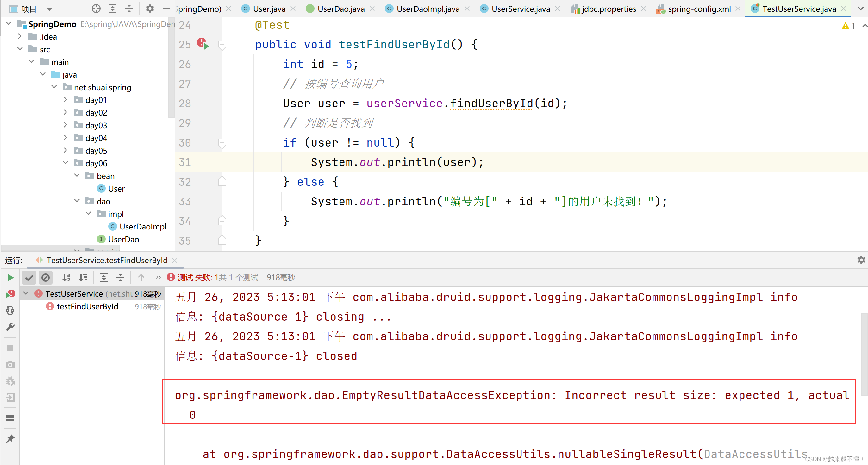The width and height of the screenshot is (868, 465).
Task: Expand all in project panel toolbar
Action: click(113, 9)
